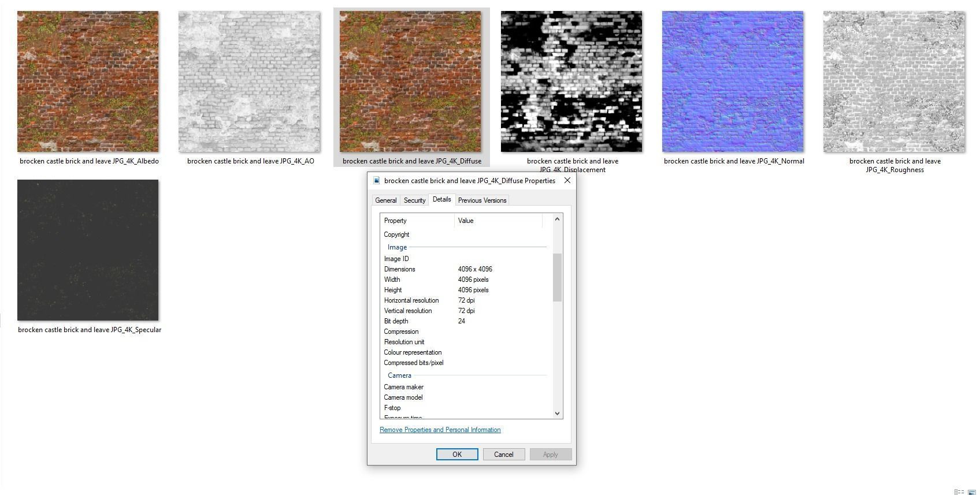Select the Vertical resolution 72 dpi row
The width and height of the screenshot is (980, 495).
463,311
